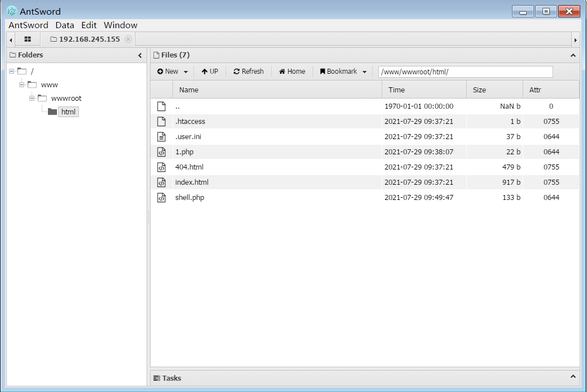Click the Tasks panel header

[365, 378]
